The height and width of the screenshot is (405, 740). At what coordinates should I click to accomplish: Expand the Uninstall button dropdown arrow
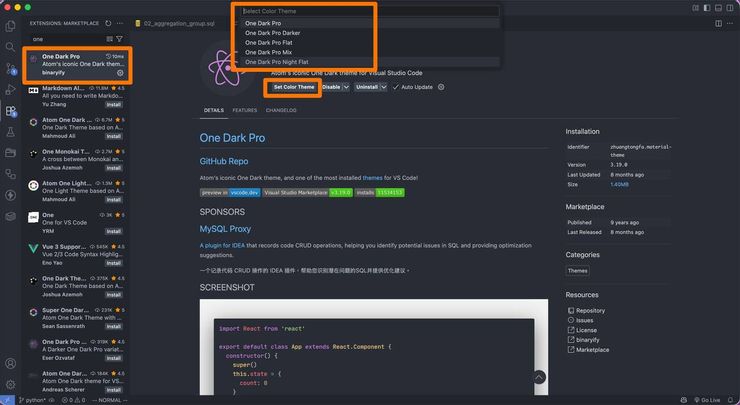385,87
